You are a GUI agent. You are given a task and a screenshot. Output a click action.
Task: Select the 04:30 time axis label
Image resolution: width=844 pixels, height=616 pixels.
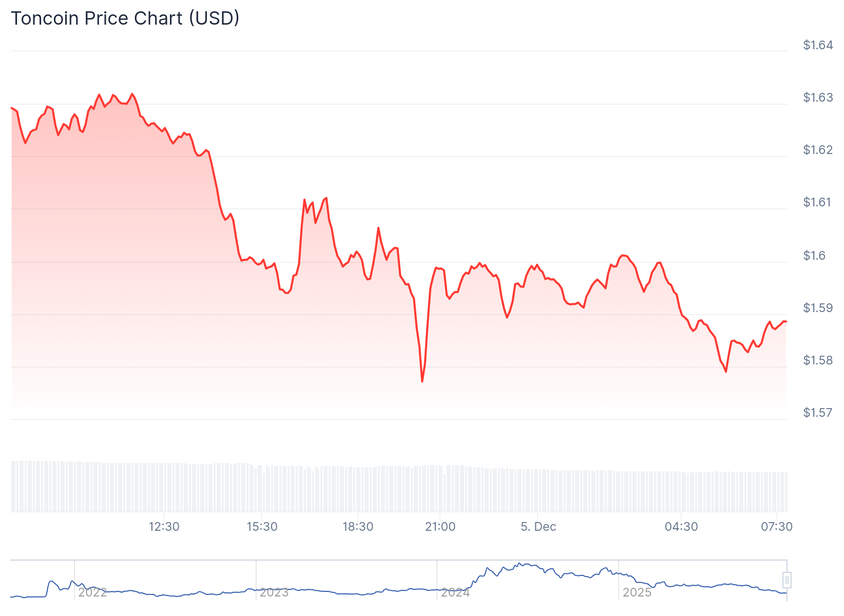(681, 527)
